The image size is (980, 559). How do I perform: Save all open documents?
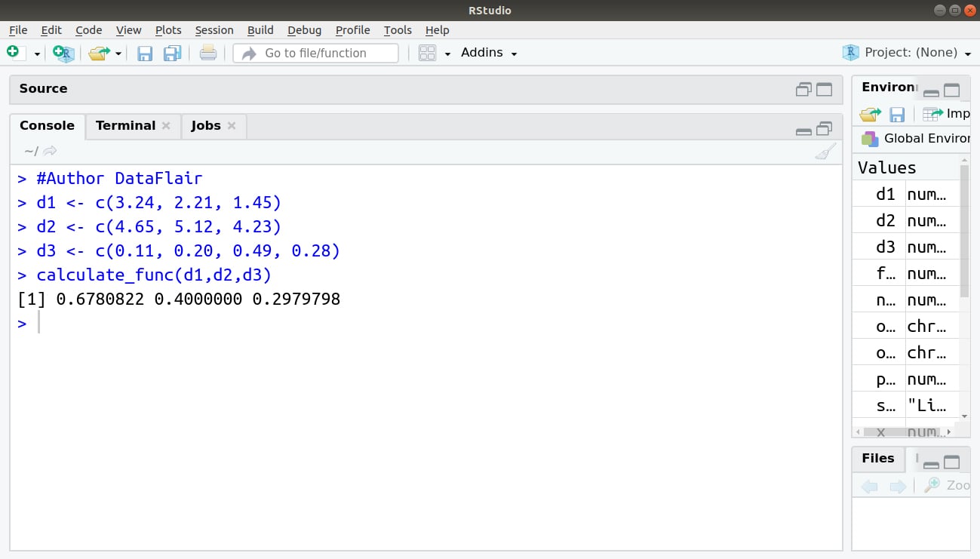(173, 53)
